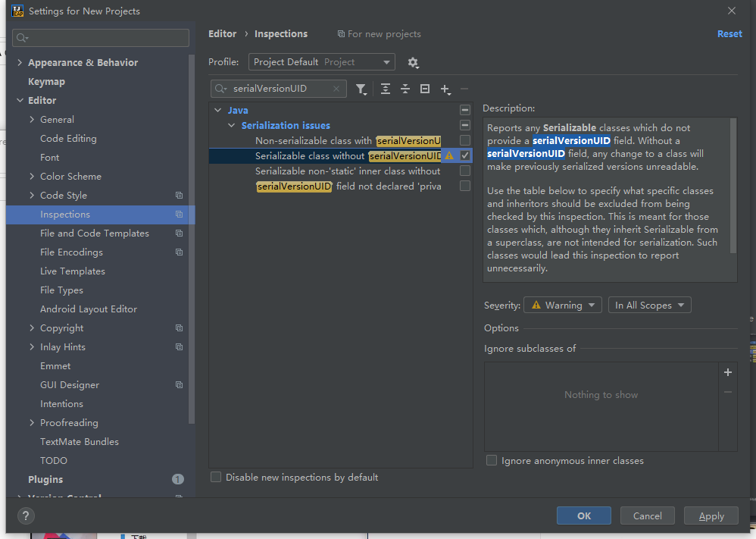
Task: Click the help question mark button
Action: coord(27,516)
